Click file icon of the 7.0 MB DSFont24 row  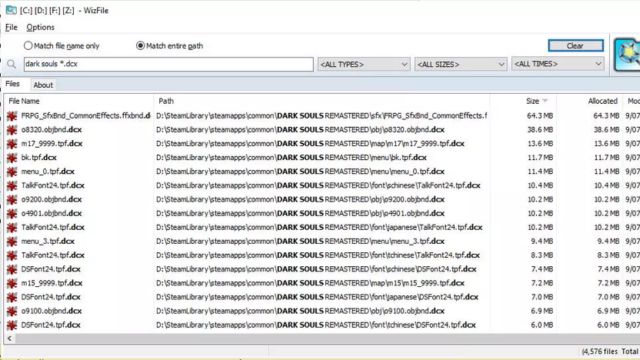(12, 297)
